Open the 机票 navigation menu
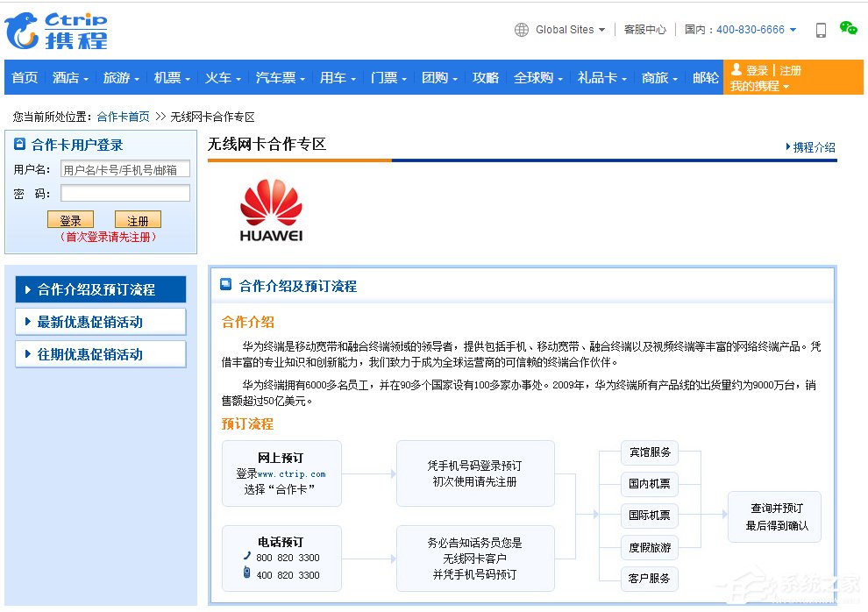This screenshot has width=868, height=612. [172, 78]
